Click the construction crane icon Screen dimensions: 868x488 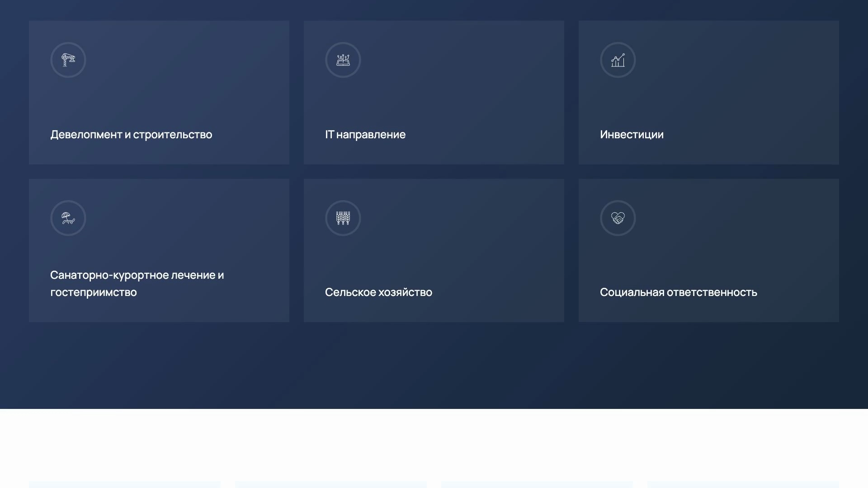[68, 60]
